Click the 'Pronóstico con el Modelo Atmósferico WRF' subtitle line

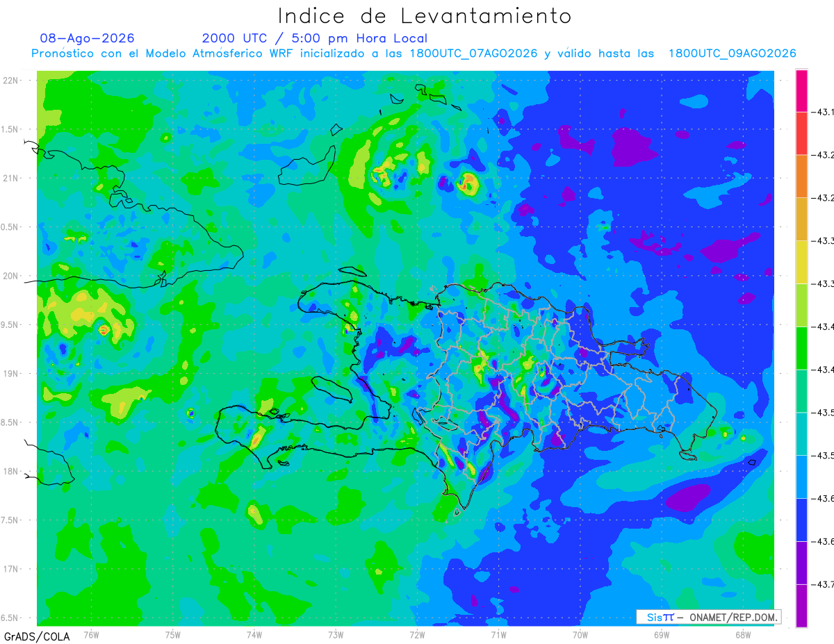pyautogui.click(x=414, y=53)
